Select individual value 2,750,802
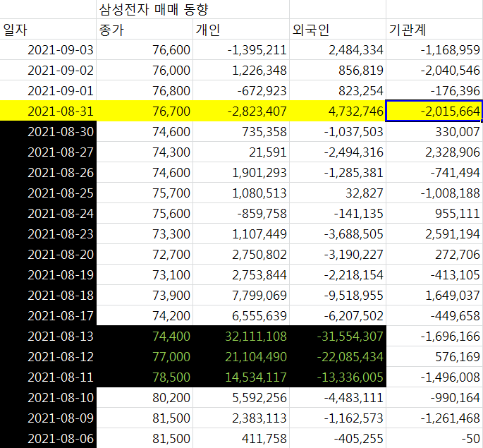The height and width of the screenshot is (448, 483). point(241,254)
